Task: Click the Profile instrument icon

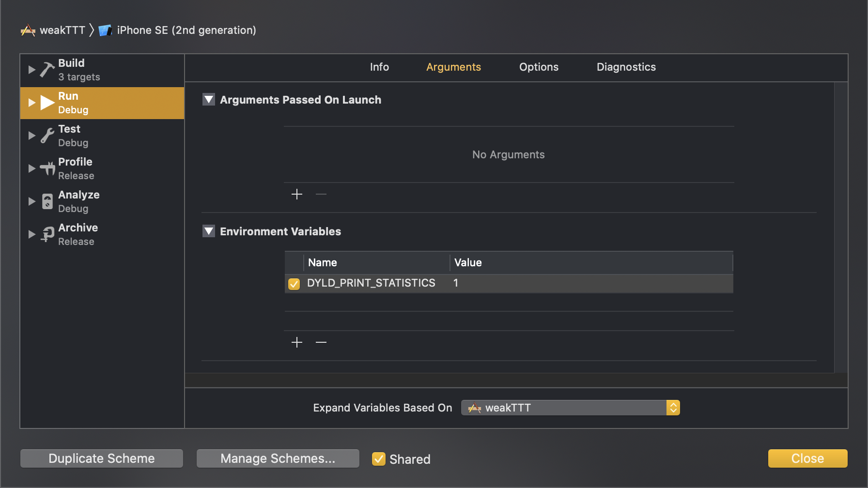Action: point(47,168)
